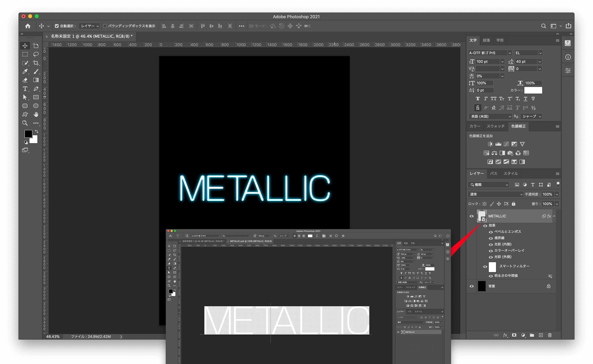Switch to the パス tab

[494, 174]
